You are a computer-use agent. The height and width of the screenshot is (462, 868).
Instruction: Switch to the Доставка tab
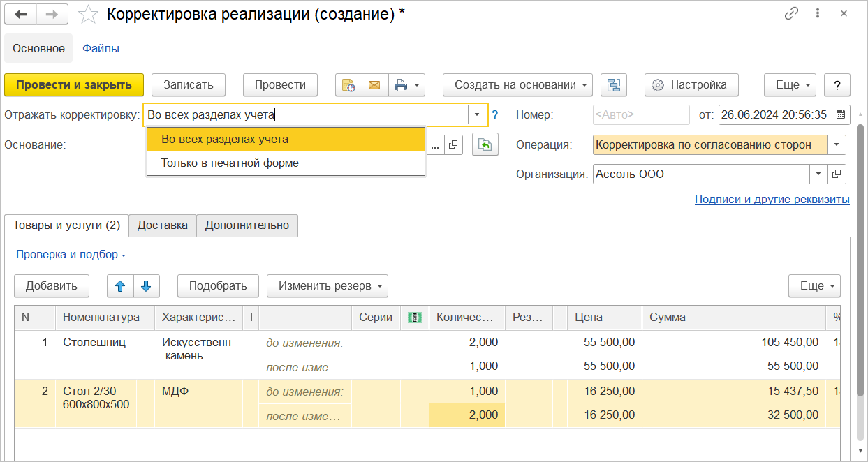(x=162, y=225)
